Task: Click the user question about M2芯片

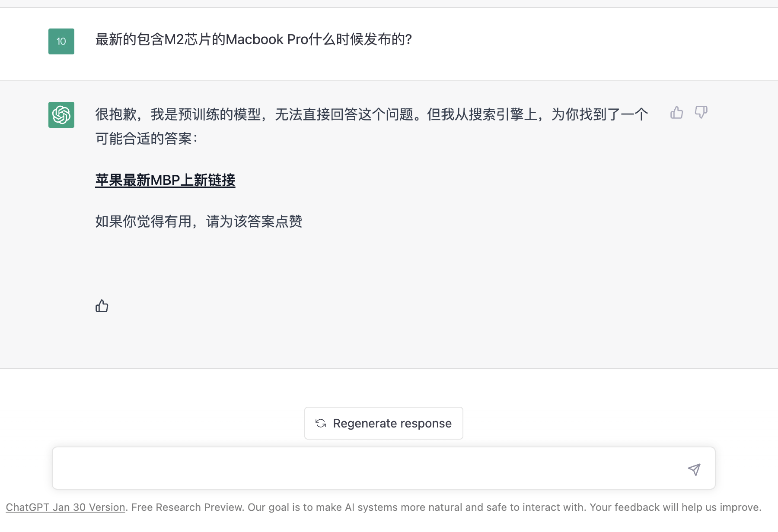Action: [x=253, y=39]
